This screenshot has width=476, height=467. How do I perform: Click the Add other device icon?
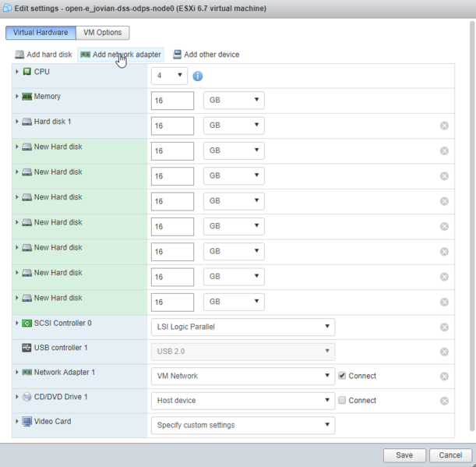[x=178, y=55]
